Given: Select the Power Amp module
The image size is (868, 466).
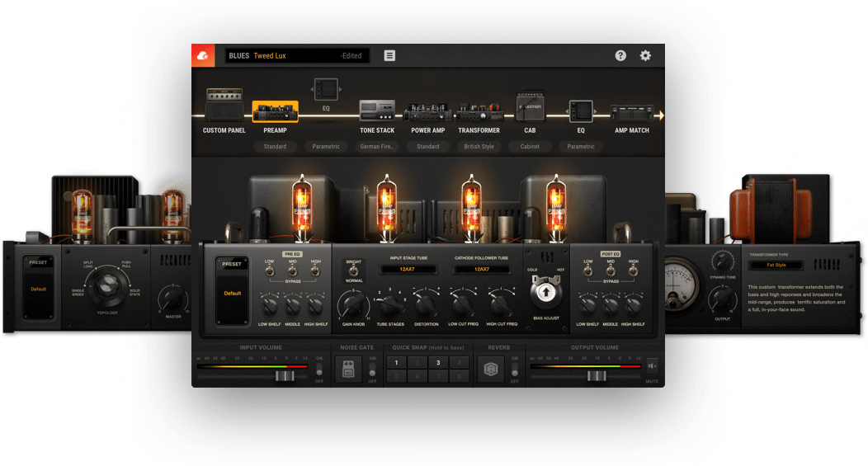Looking at the screenshot, I should pos(428,112).
